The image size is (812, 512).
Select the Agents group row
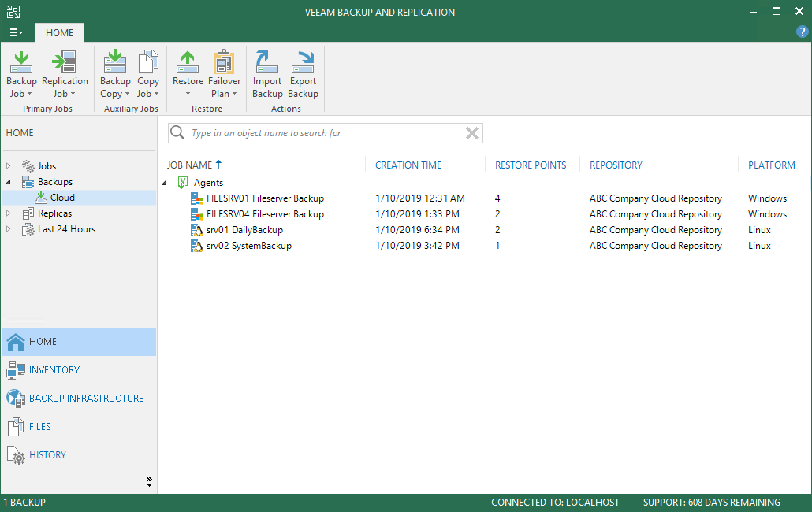click(x=208, y=183)
